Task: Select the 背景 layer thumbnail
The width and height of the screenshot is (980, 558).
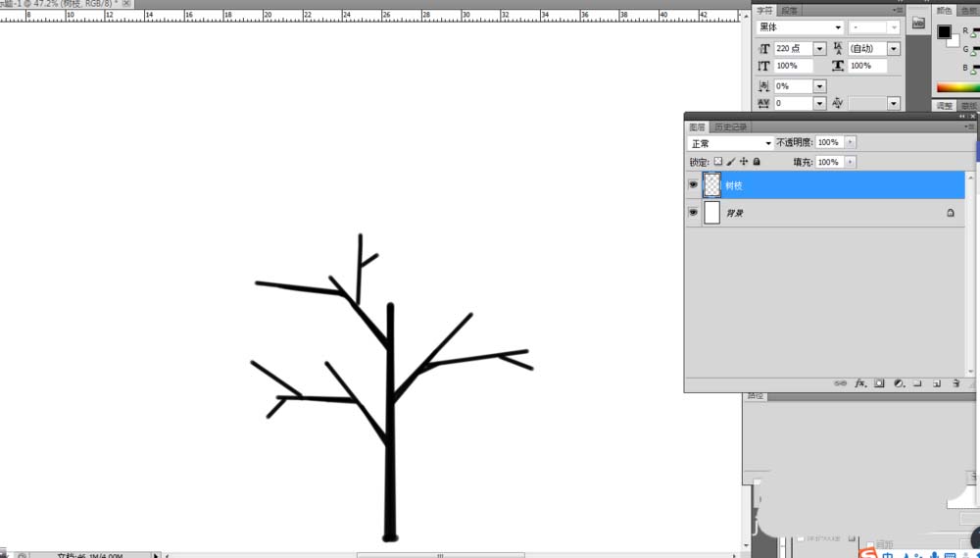Action: pyautogui.click(x=711, y=212)
